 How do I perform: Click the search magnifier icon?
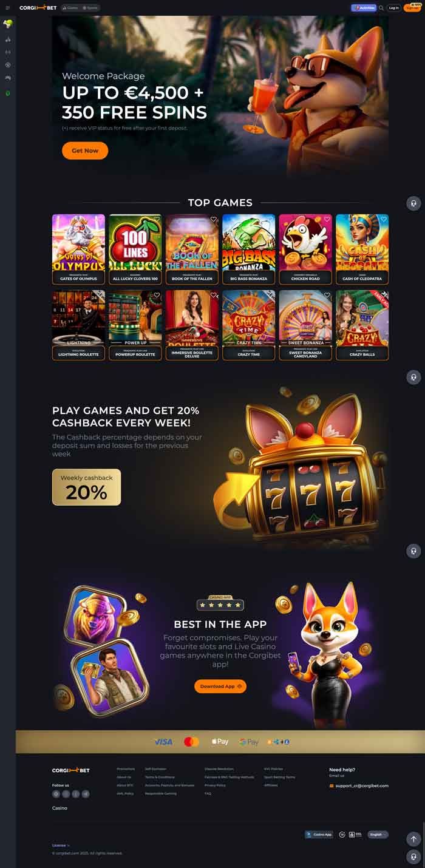(x=381, y=8)
